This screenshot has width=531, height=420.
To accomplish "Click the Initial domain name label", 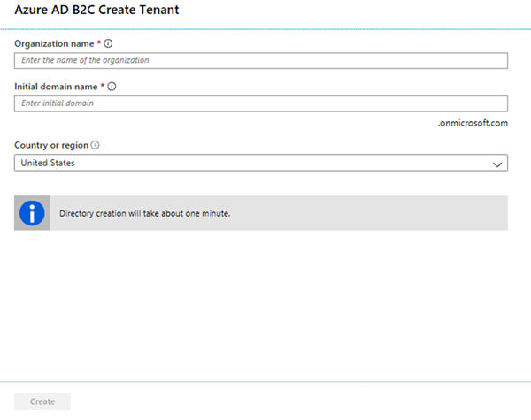I will [x=57, y=87].
